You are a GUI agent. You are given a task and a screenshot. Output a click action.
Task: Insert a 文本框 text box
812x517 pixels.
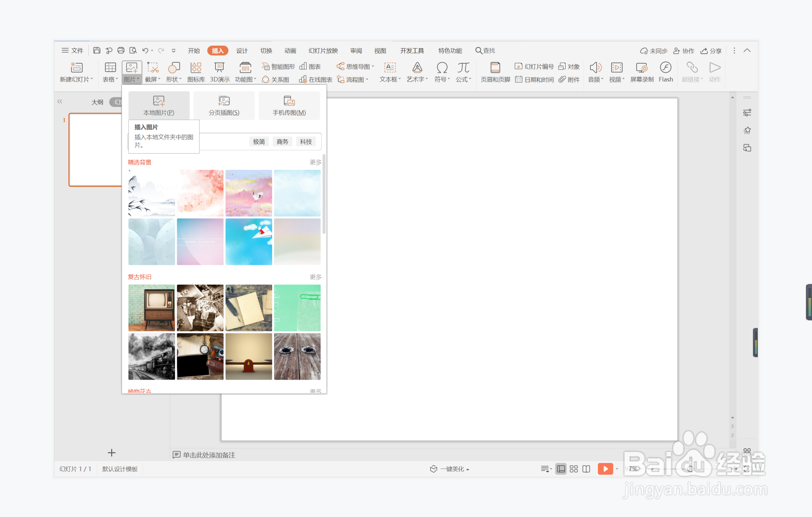coord(390,72)
